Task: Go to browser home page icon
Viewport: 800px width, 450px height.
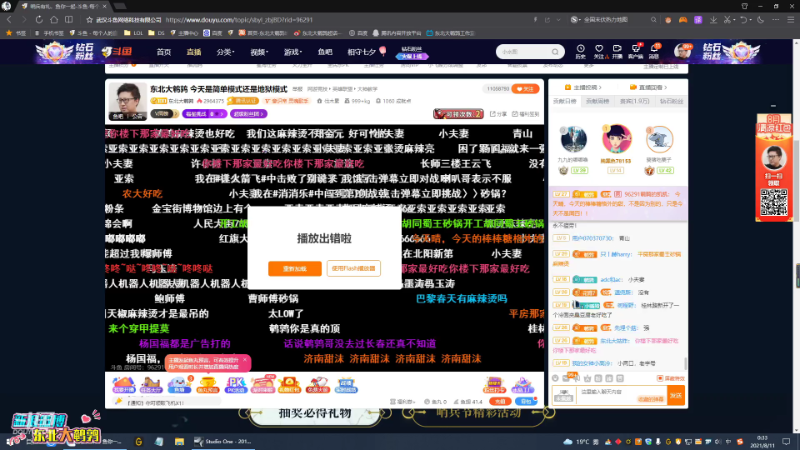Action: coord(54,20)
